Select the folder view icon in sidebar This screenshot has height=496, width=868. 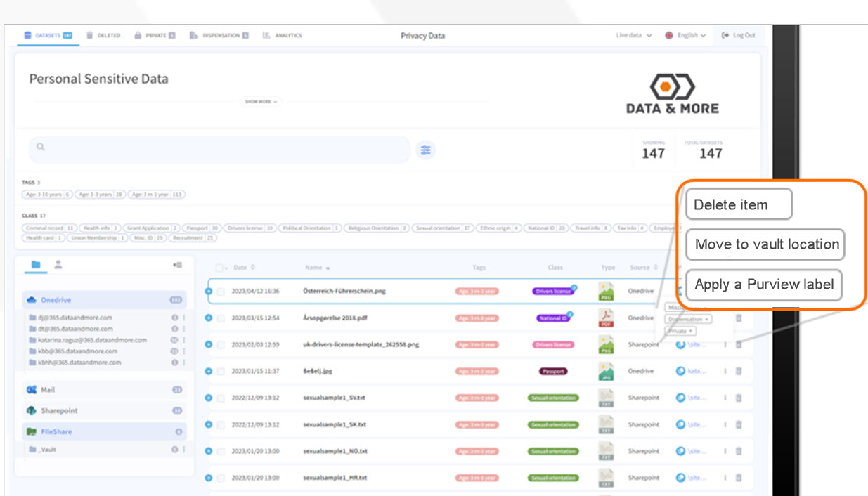click(36, 265)
